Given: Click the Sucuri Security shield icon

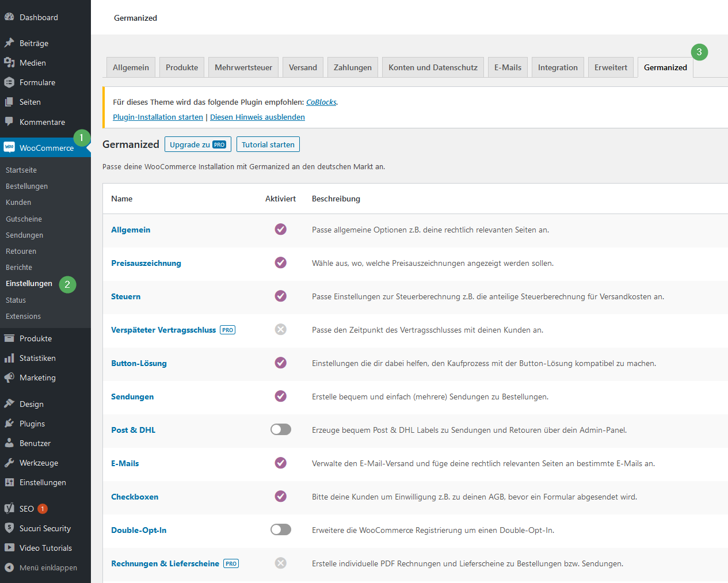Looking at the screenshot, I should [x=9, y=528].
